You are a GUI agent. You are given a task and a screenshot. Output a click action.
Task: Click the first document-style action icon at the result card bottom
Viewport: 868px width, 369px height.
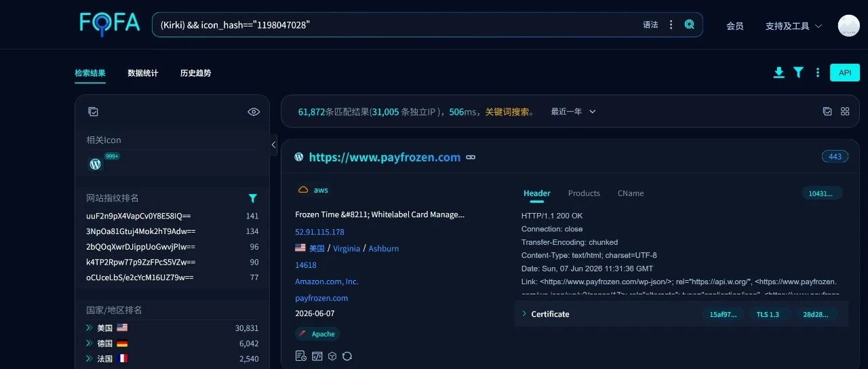(x=301, y=356)
